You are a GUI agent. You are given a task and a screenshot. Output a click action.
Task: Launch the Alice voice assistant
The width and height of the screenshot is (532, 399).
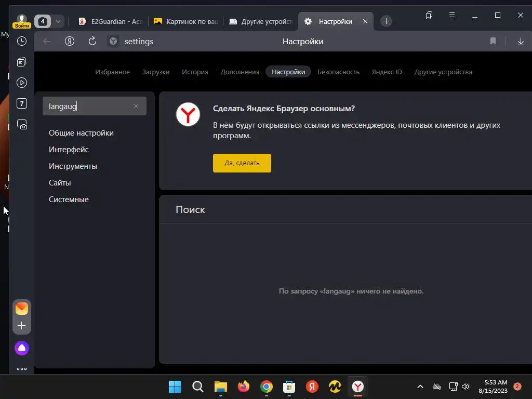point(22,348)
